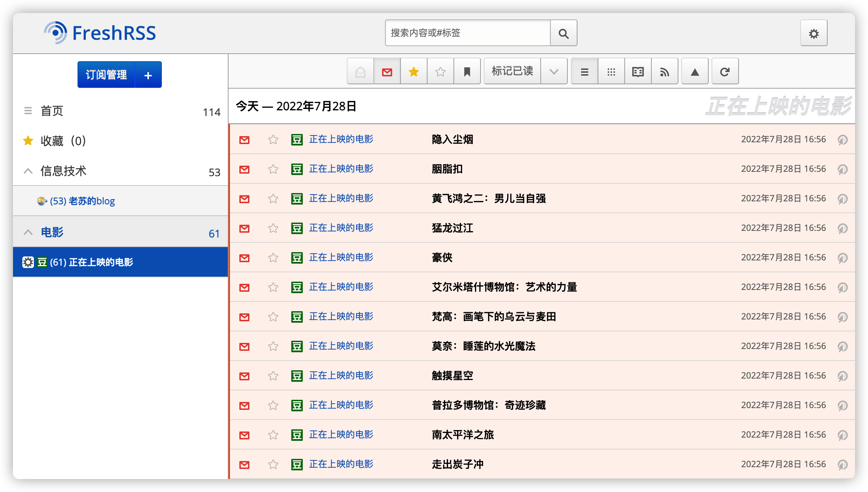The image size is (868, 492).
Task: Click the refresh feeds icon
Action: (725, 72)
